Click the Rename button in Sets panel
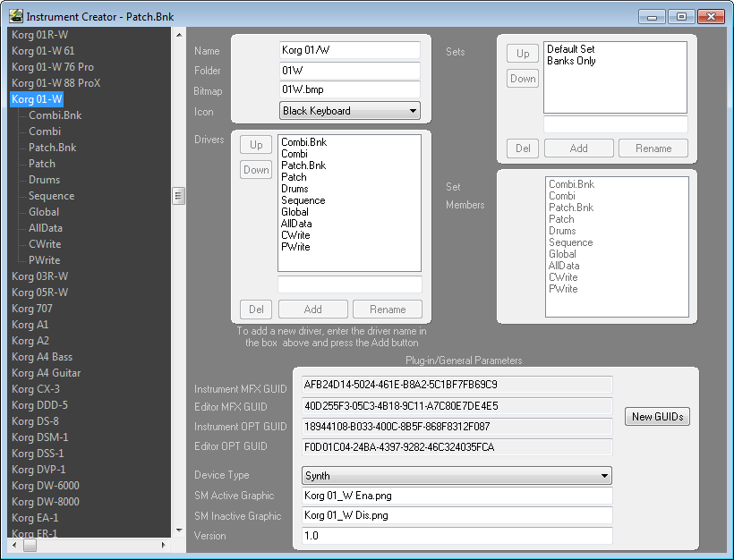This screenshot has height=560, width=734. point(653,148)
